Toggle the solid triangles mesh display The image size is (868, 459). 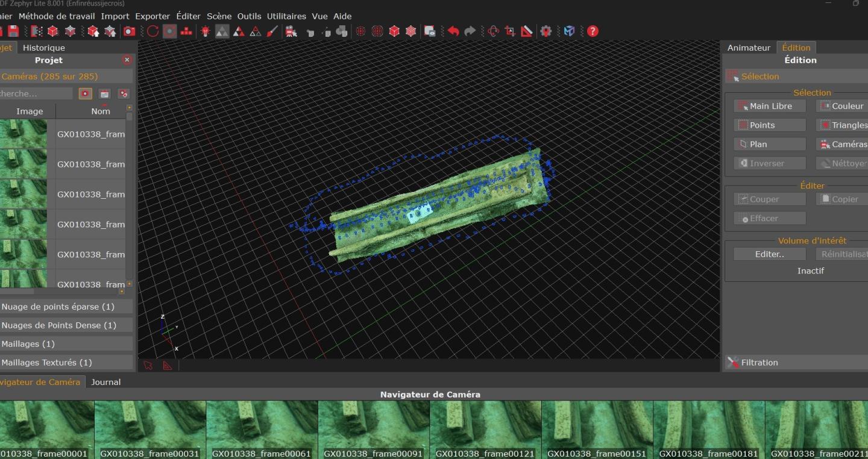pyautogui.click(x=222, y=31)
